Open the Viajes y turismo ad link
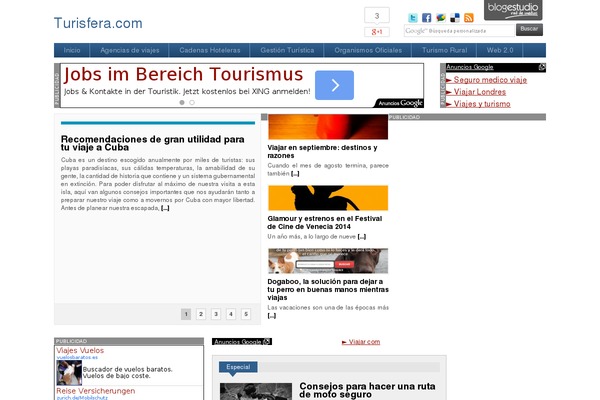Image resolution: width=600 pixels, height=400 pixels. (482, 104)
